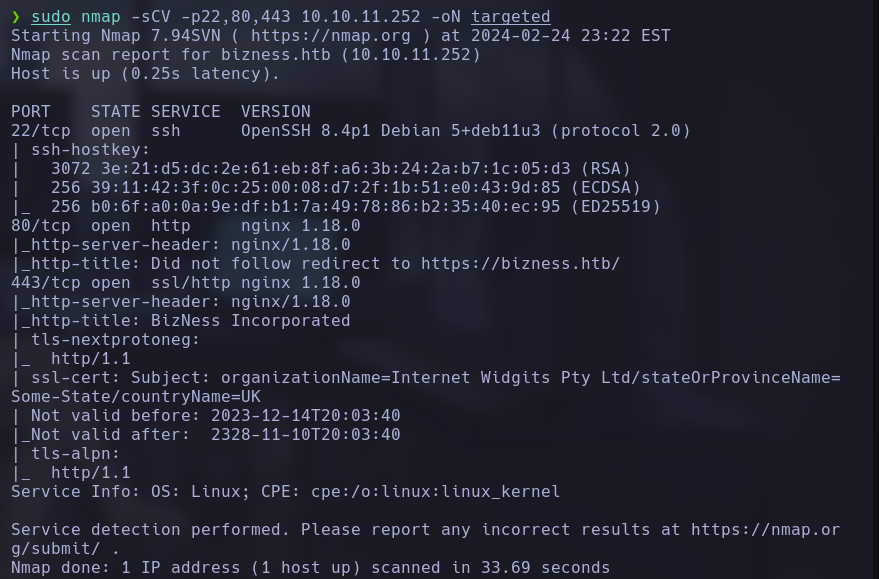Click the green prompt arrow symbol
This screenshot has height=579, width=879.
16,17
